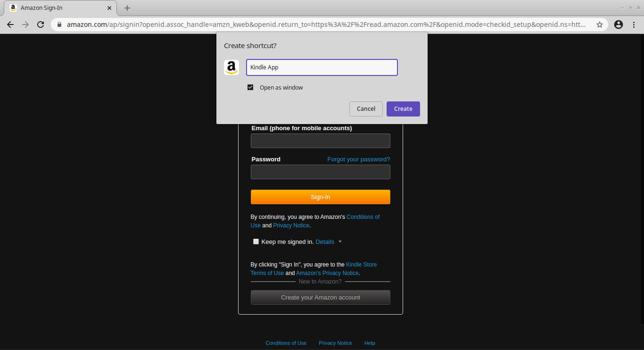Image resolution: width=644 pixels, height=350 pixels.
Task: Select the Amazon Sign-In tab
Action: point(57,8)
